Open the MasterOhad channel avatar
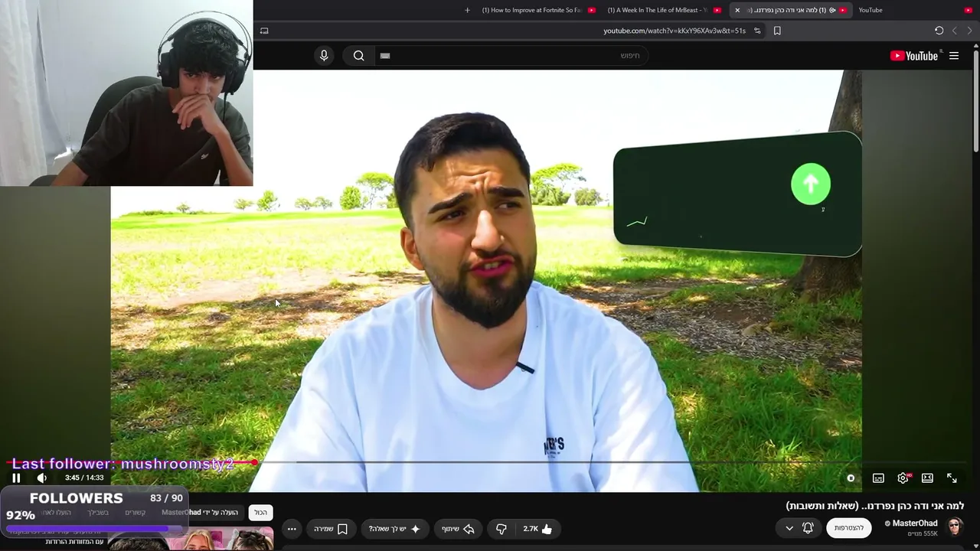This screenshot has height=551, width=980. pyautogui.click(x=955, y=527)
